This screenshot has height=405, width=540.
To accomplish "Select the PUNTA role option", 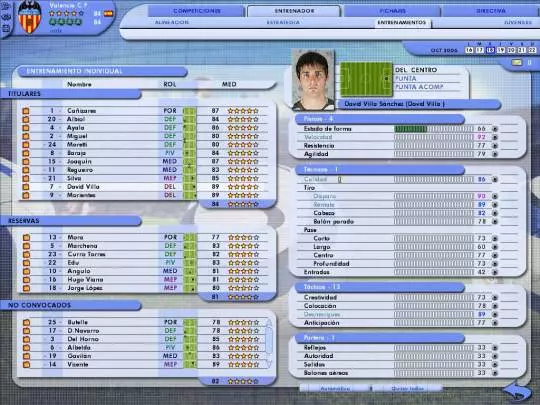I will tap(405, 79).
